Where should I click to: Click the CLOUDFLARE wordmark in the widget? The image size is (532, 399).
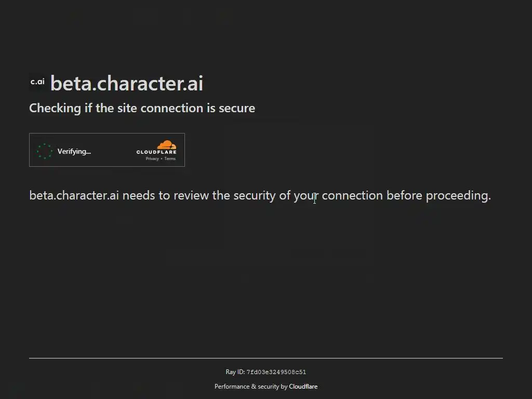156,152
